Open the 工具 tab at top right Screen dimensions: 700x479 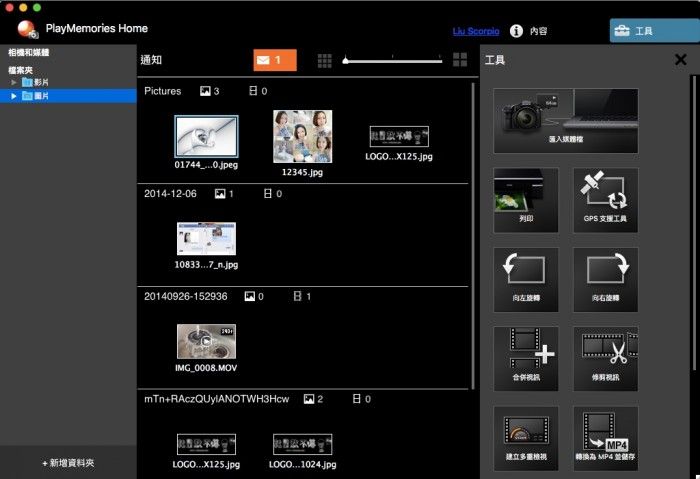[x=654, y=31]
